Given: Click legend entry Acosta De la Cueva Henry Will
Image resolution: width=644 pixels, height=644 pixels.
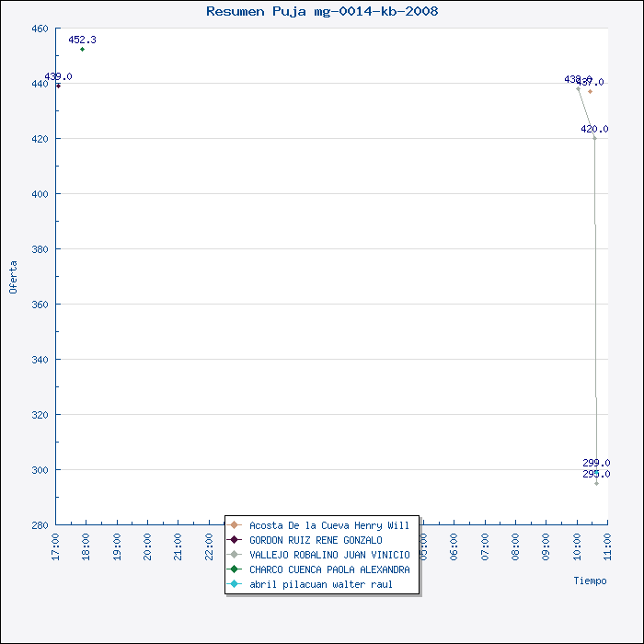Looking at the screenshot, I should [x=329, y=525].
